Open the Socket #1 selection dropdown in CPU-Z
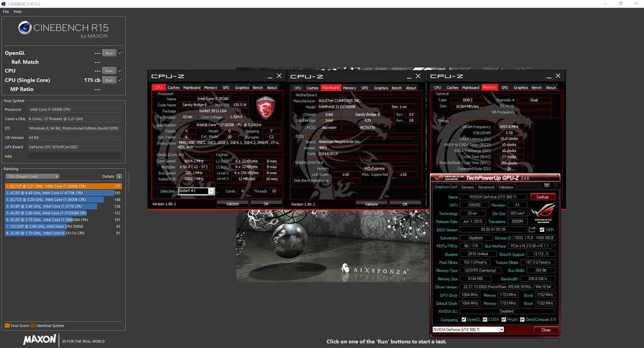The width and height of the screenshot is (644, 348). pos(196,191)
